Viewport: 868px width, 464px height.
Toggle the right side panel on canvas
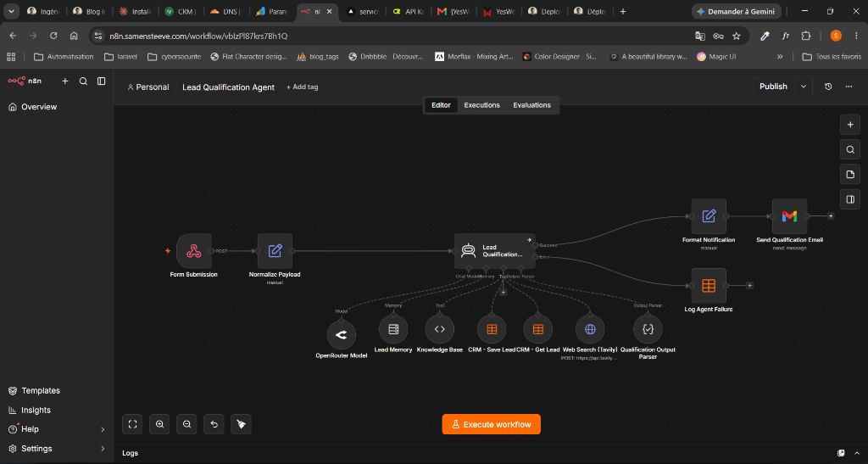tap(850, 199)
